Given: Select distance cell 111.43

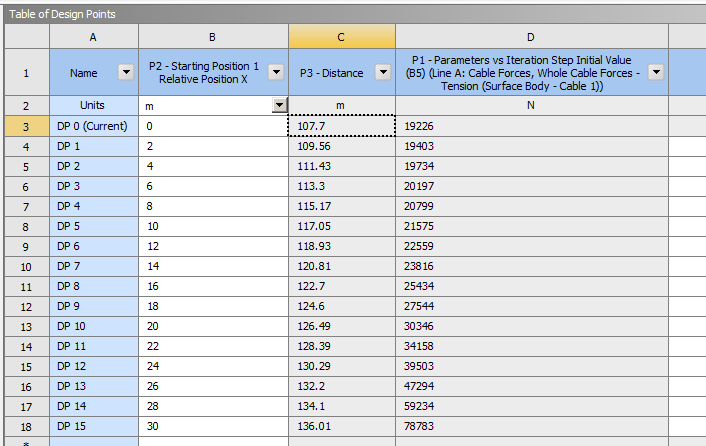Looking at the screenshot, I should click(342, 166).
